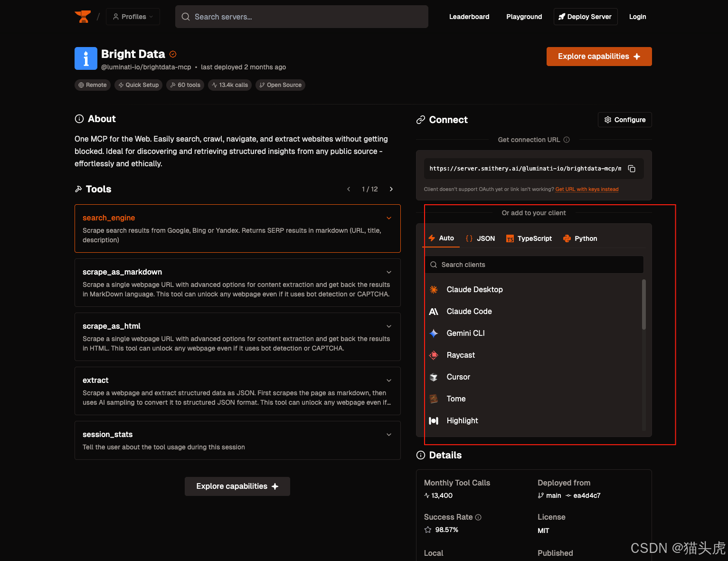Open the Profiles dropdown
Viewport: 728px width, 561px height.
click(x=133, y=17)
